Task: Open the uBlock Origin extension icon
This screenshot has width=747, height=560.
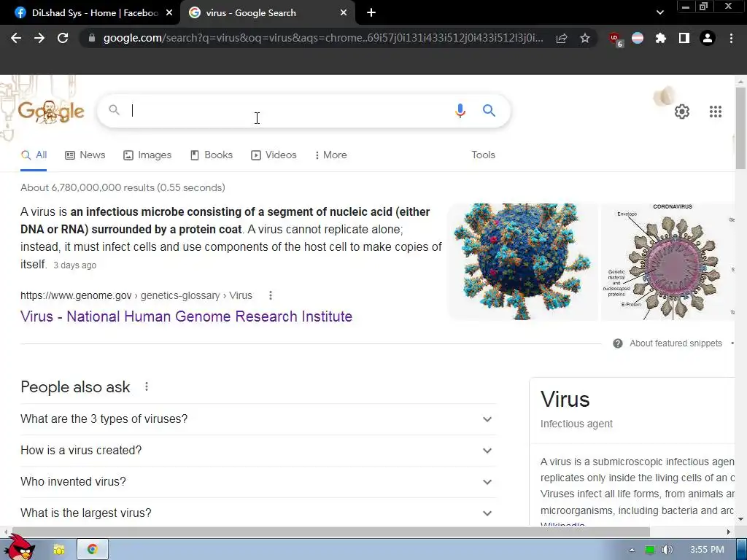Action: pos(616,39)
